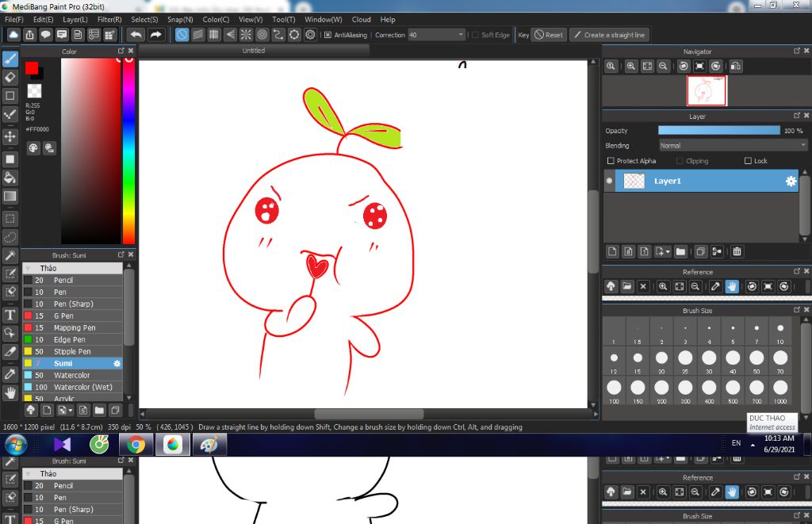Click the rainbow hue slider
This screenshot has height=524, width=812.
128,150
